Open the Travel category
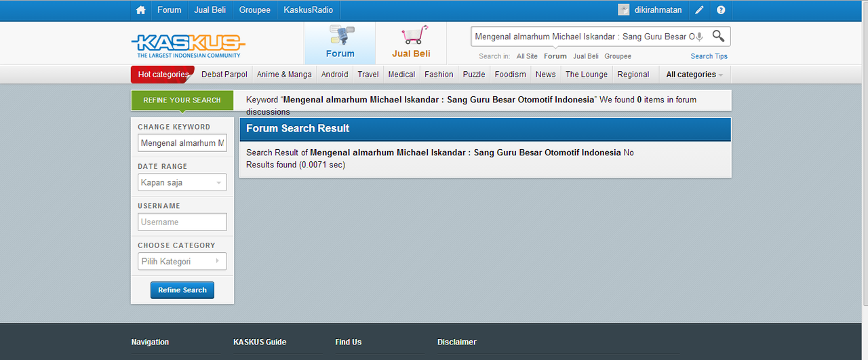Screen dimensions: 868x360 (x=368, y=75)
